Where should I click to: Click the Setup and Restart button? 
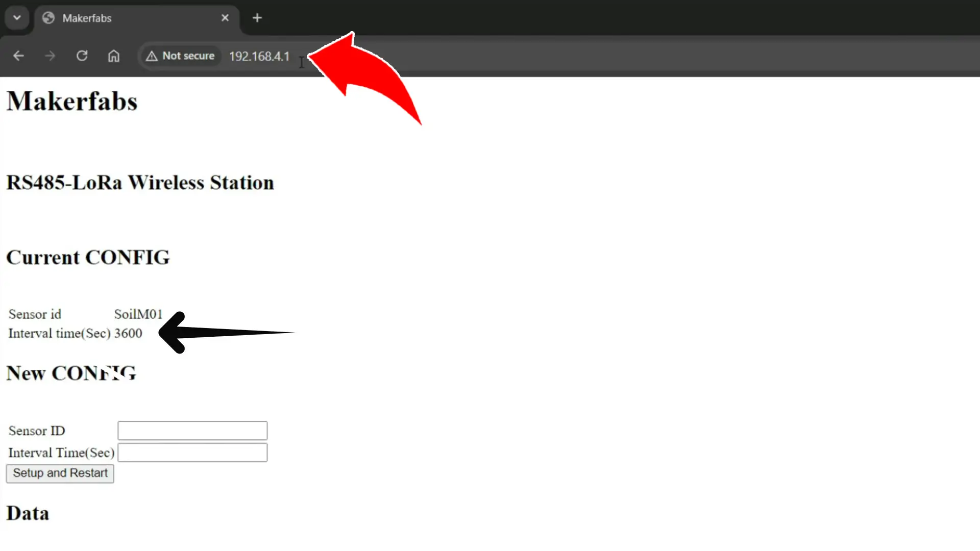click(60, 473)
